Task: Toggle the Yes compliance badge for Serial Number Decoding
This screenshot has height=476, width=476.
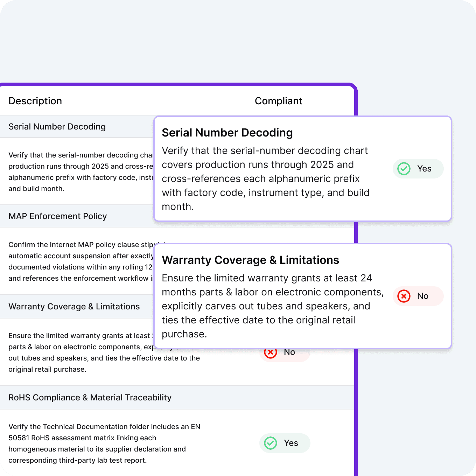Action: point(418,169)
